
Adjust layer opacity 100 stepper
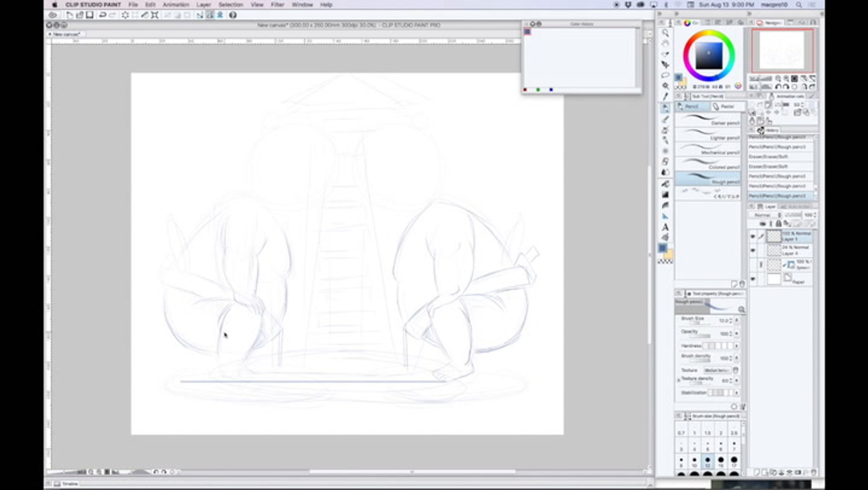pyautogui.click(x=815, y=215)
